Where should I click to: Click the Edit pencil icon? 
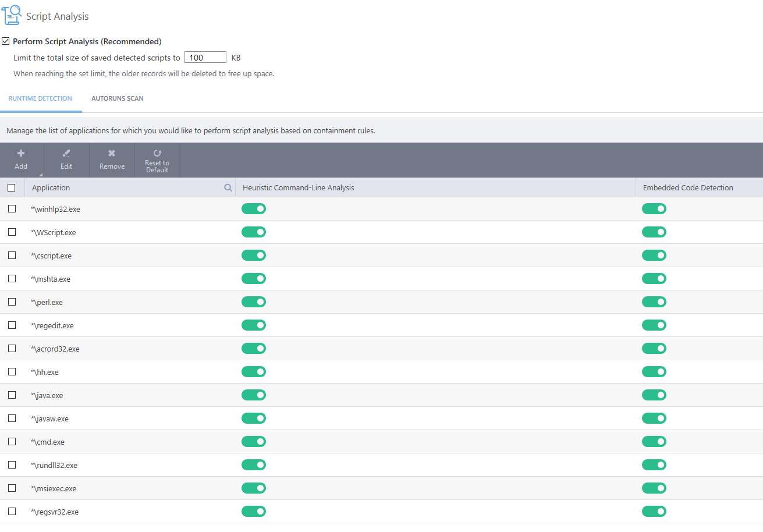point(66,154)
